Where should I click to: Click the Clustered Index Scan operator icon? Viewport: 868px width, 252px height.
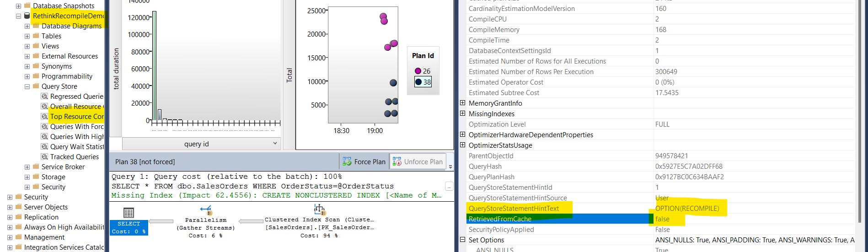point(319,210)
